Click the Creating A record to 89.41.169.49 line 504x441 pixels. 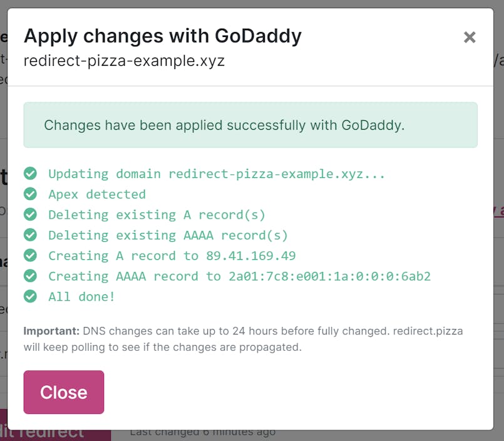tap(172, 256)
